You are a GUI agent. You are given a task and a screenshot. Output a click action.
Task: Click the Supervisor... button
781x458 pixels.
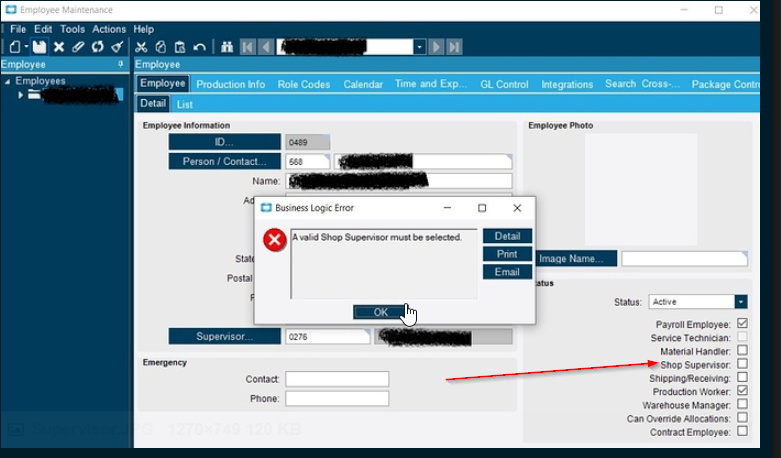[224, 337]
